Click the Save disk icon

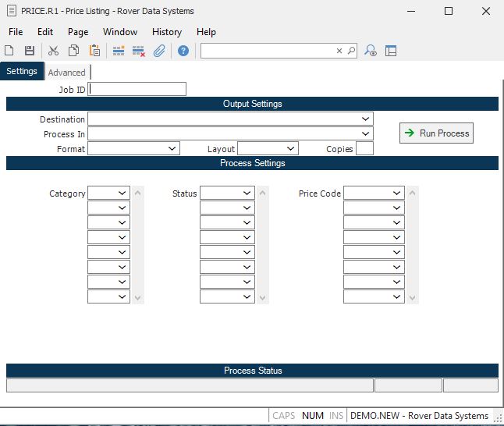30,51
